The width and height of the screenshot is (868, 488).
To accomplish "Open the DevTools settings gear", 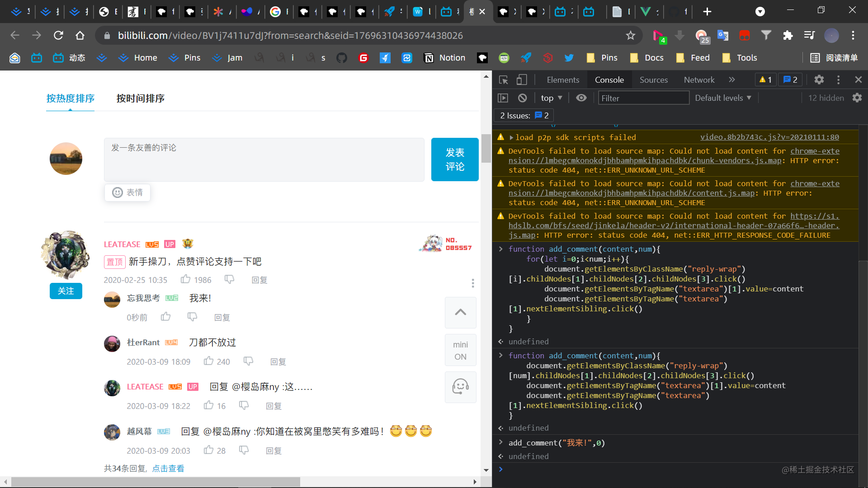I will pos(819,80).
